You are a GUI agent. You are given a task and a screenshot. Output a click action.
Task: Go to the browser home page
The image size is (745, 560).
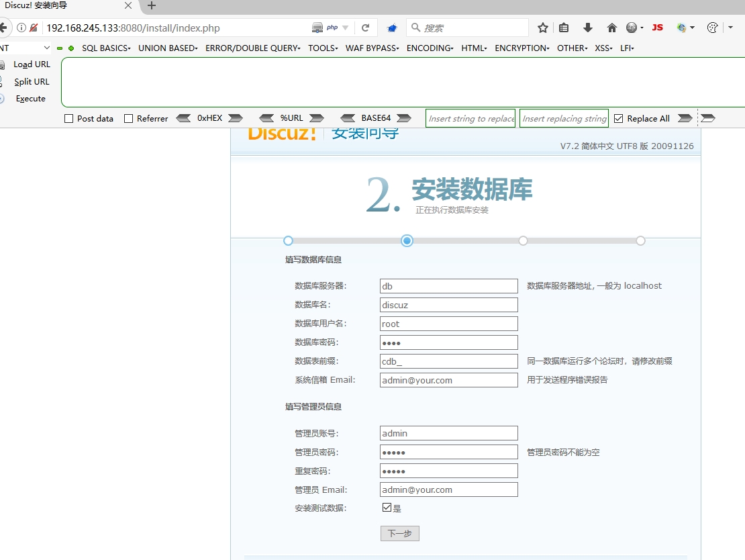pyautogui.click(x=611, y=28)
